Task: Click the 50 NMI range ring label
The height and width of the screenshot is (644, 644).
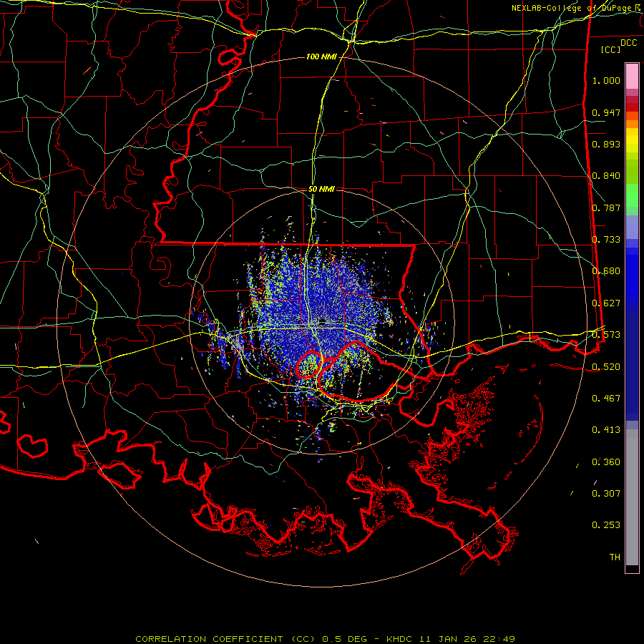Action: (x=321, y=190)
